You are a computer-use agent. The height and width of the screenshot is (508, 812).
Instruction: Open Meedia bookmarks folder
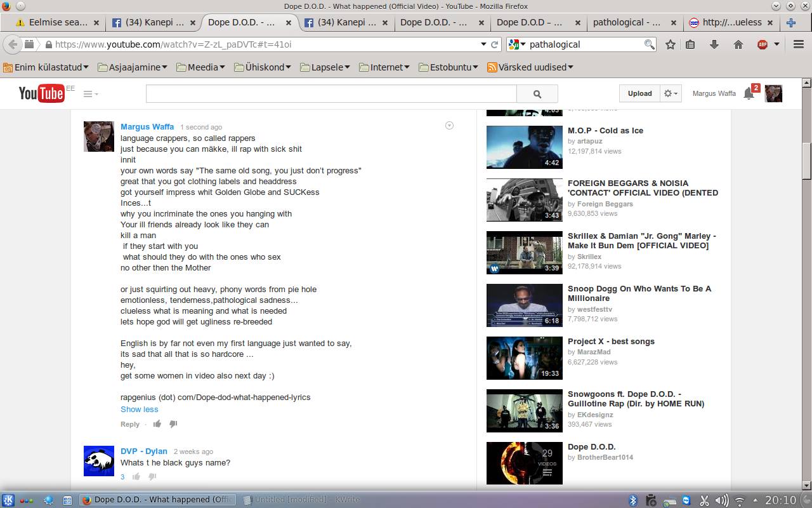click(x=200, y=67)
